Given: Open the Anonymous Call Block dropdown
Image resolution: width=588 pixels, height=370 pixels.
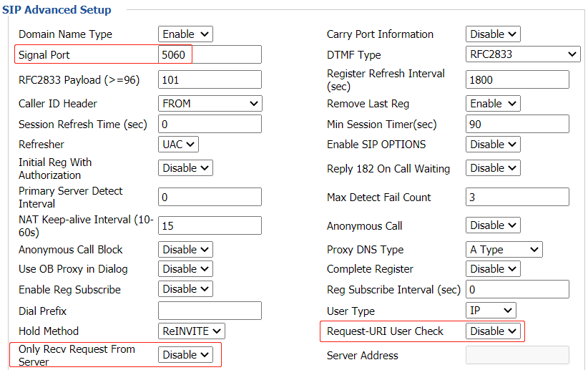Looking at the screenshot, I should click(185, 250).
